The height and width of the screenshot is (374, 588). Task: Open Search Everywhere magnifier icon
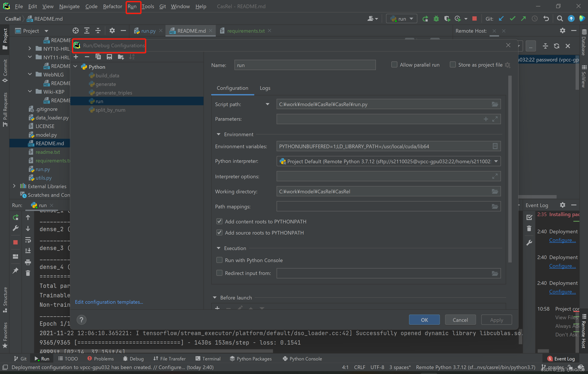[x=560, y=18]
